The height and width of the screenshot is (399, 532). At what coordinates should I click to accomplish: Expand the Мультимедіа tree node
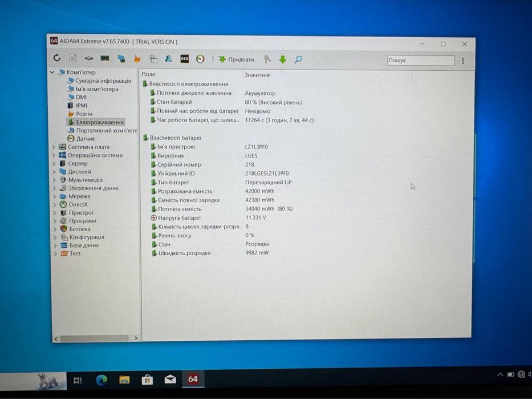coord(54,180)
